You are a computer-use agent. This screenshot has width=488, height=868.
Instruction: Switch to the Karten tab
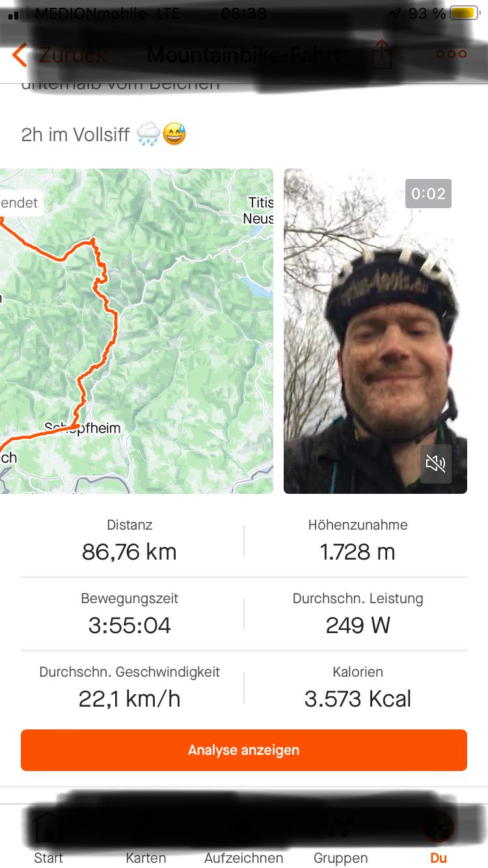pos(146,839)
